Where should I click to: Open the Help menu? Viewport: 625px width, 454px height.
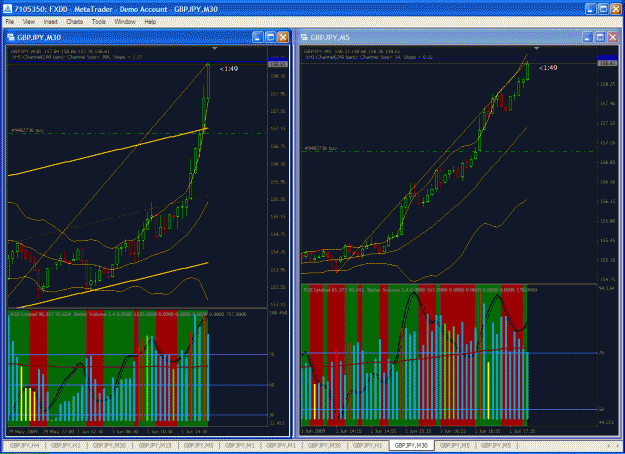click(150, 22)
